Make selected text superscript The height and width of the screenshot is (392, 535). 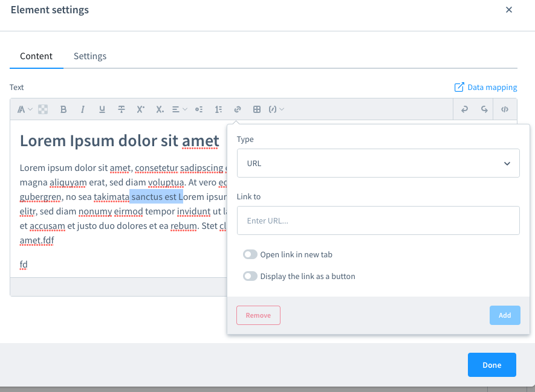click(140, 109)
